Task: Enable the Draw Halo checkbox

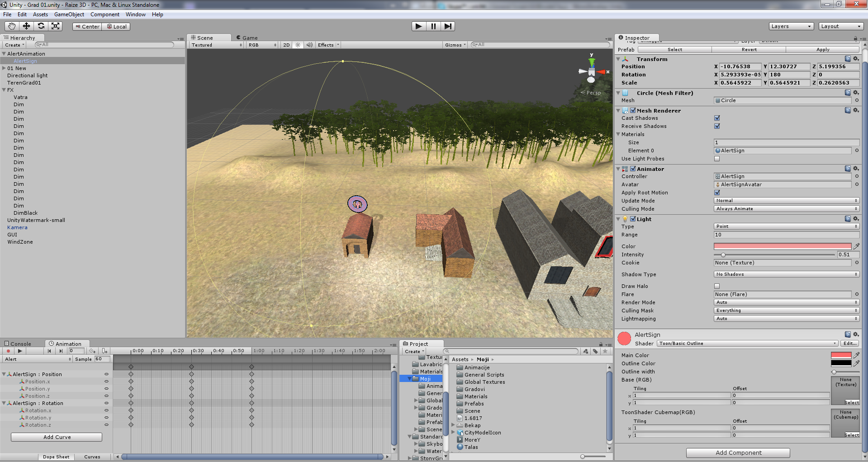Action: [717, 286]
